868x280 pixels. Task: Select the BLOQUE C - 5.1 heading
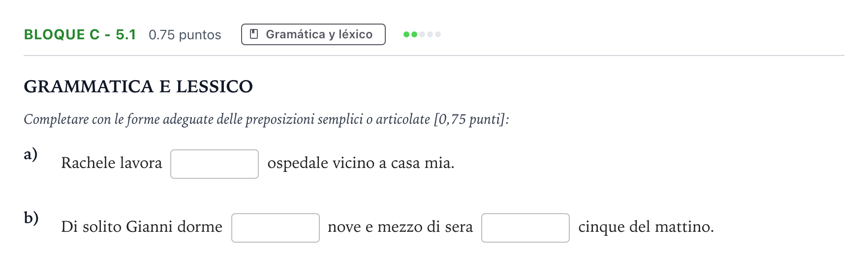80,34
